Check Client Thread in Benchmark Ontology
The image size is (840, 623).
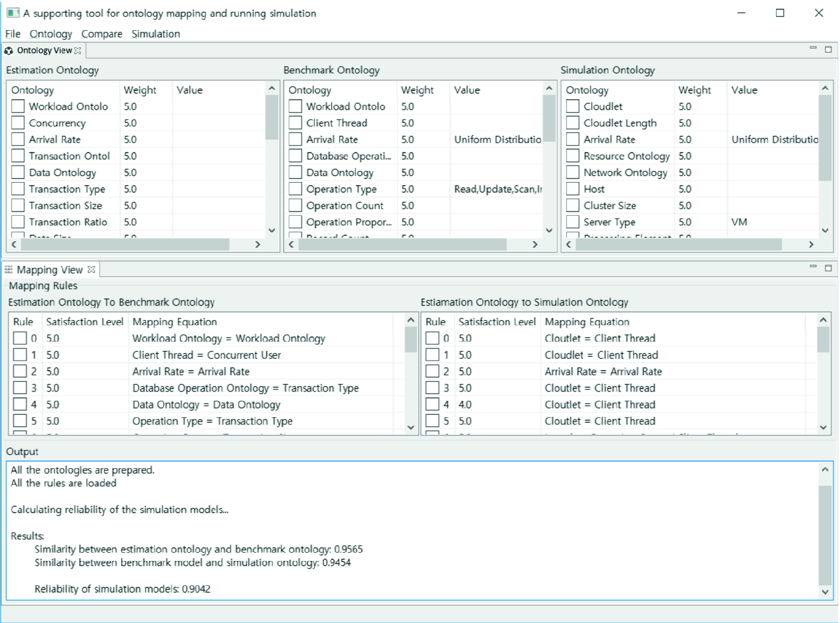296,122
